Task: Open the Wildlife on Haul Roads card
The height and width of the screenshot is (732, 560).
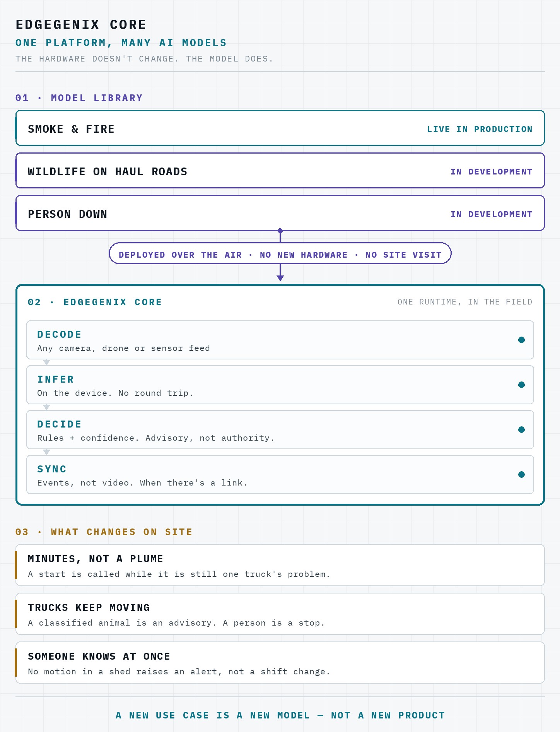Action: 280,171
